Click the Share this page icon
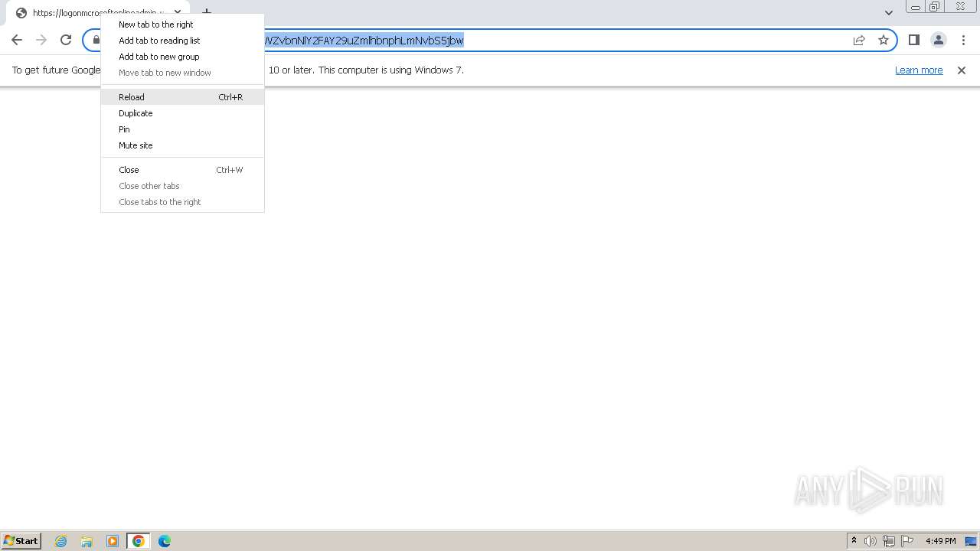The image size is (980, 551). click(x=859, y=40)
